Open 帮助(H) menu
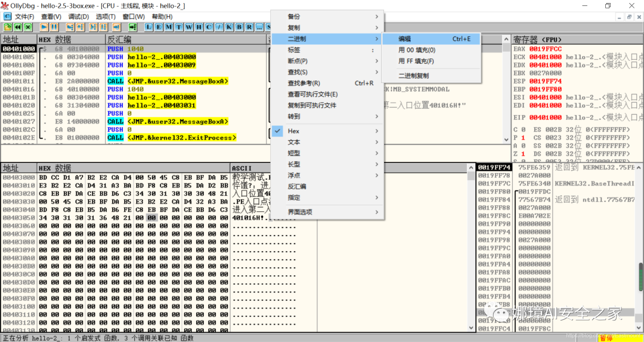The width and height of the screenshot is (644, 342). coord(162,17)
